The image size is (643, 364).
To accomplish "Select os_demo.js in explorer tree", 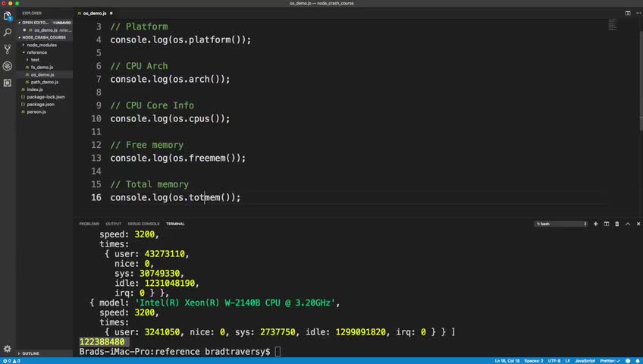I will [42, 74].
